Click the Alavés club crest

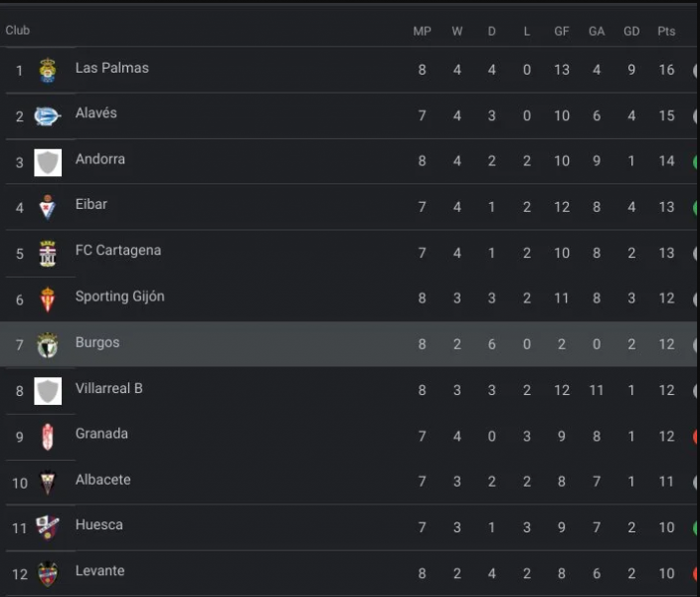coord(48,116)
